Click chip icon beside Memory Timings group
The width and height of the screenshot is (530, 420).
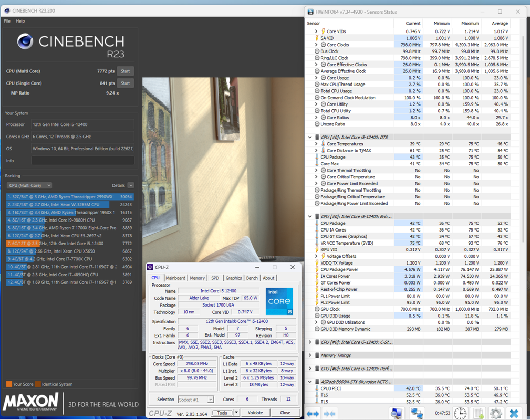tap(317, 355)
